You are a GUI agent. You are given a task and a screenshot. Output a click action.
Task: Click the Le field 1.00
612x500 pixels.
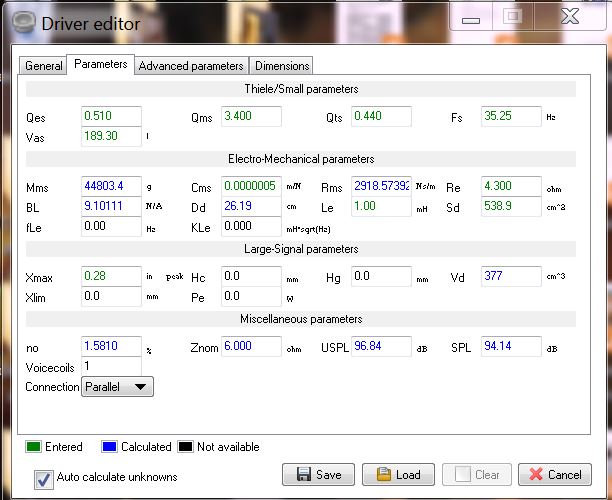pos(381,206)
